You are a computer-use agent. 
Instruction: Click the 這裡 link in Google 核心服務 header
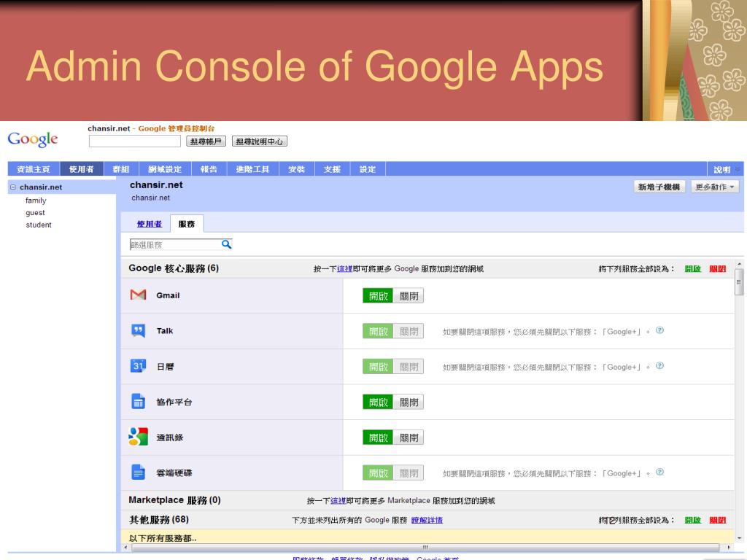point(344,268)
